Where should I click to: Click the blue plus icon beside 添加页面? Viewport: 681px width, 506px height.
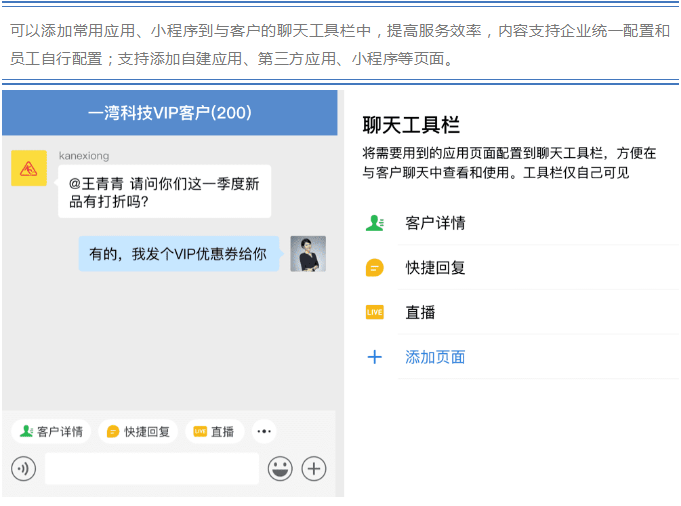(x=374, y=357)
